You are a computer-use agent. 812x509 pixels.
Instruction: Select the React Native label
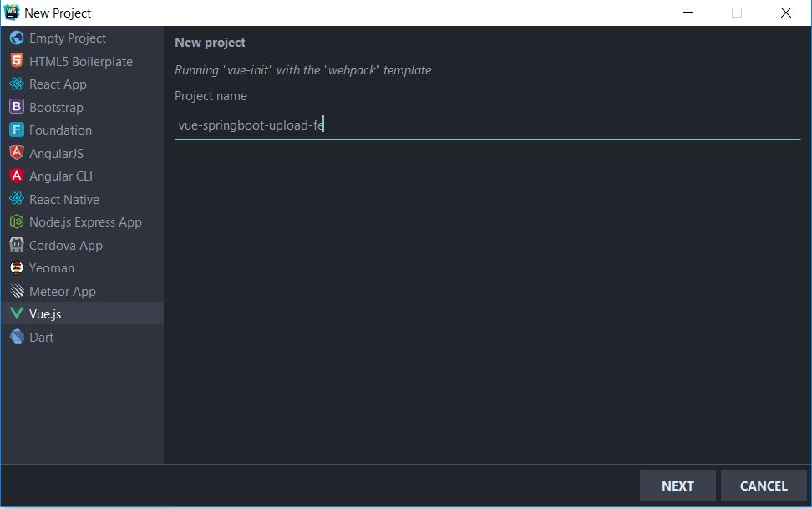[x=64, y=199]
